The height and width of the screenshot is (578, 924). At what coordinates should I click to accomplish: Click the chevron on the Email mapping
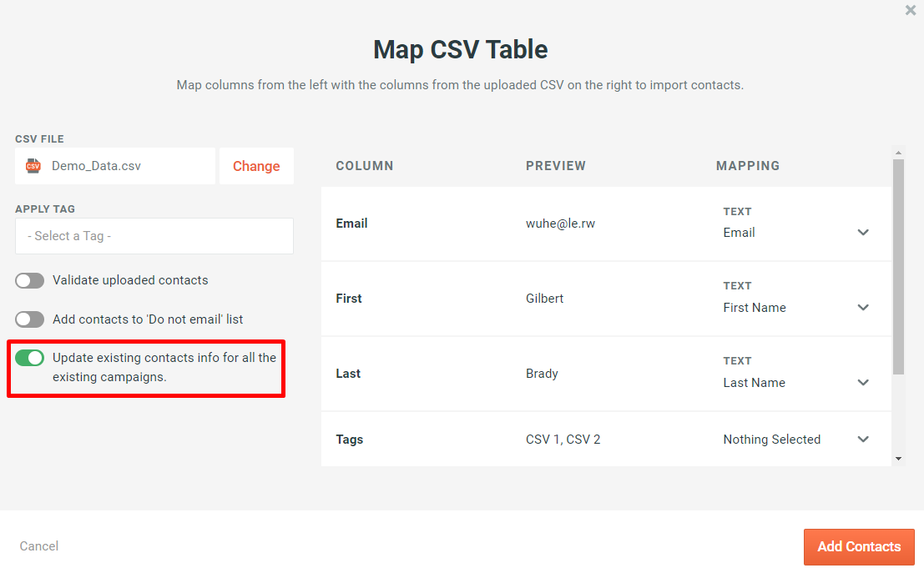863,233
